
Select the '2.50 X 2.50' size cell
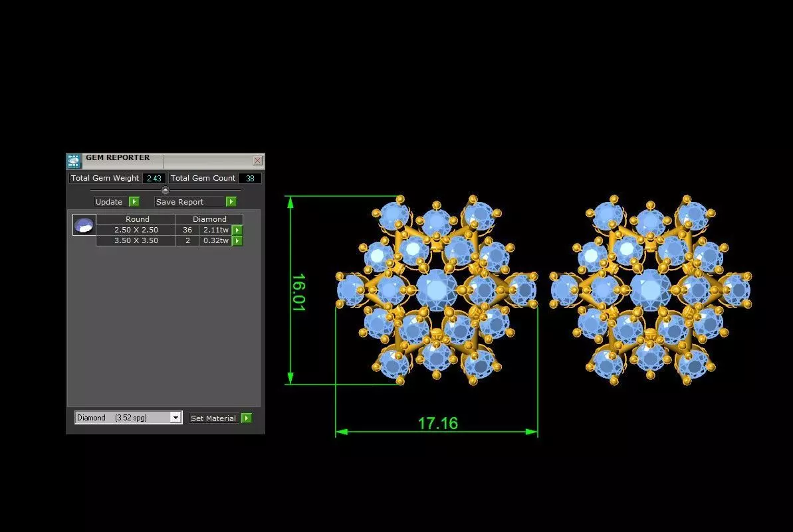tap(136, 230)
